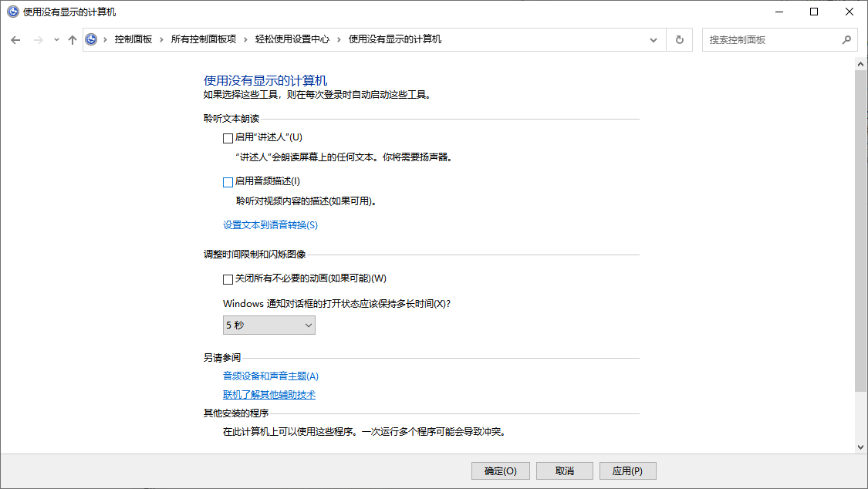Navigate up one level using the up arrow

(73, 39)
